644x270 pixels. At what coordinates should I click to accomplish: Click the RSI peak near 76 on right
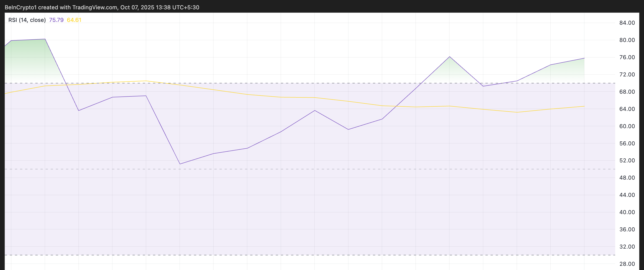coord(449,57)
